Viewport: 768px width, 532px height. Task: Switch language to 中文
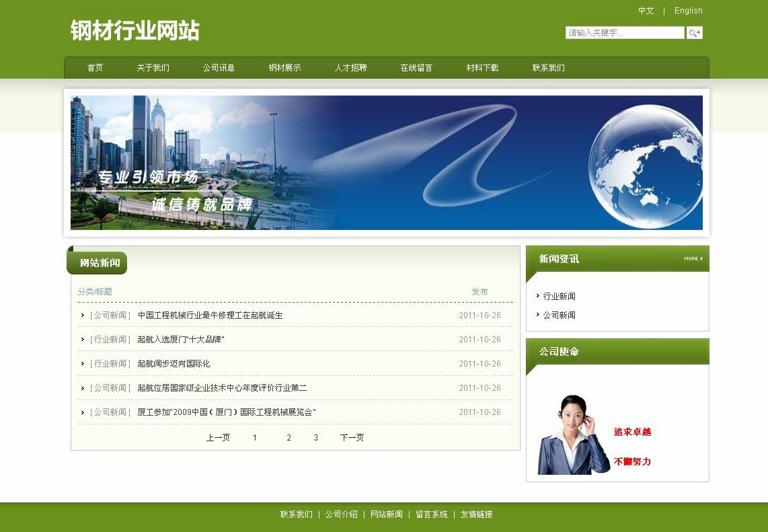point(646,11)
